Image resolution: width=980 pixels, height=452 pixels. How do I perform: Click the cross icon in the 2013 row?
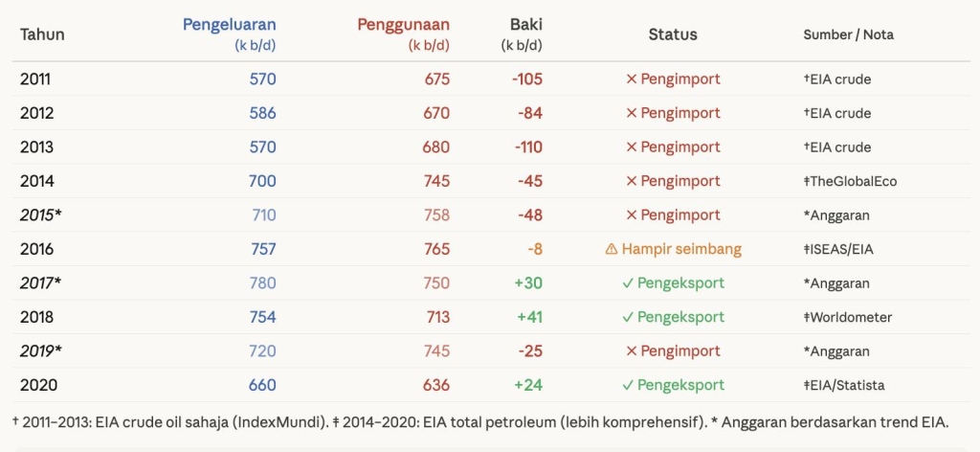coord(631,147)
